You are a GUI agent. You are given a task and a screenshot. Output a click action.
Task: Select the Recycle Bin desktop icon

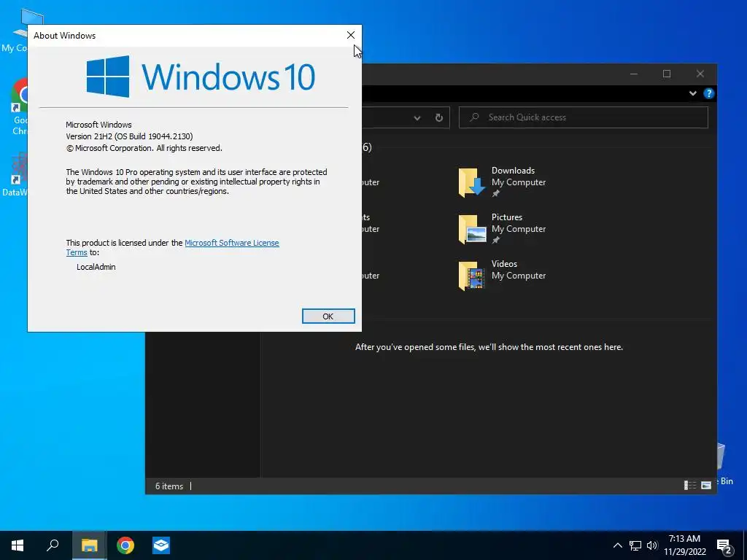pos(725,463)
